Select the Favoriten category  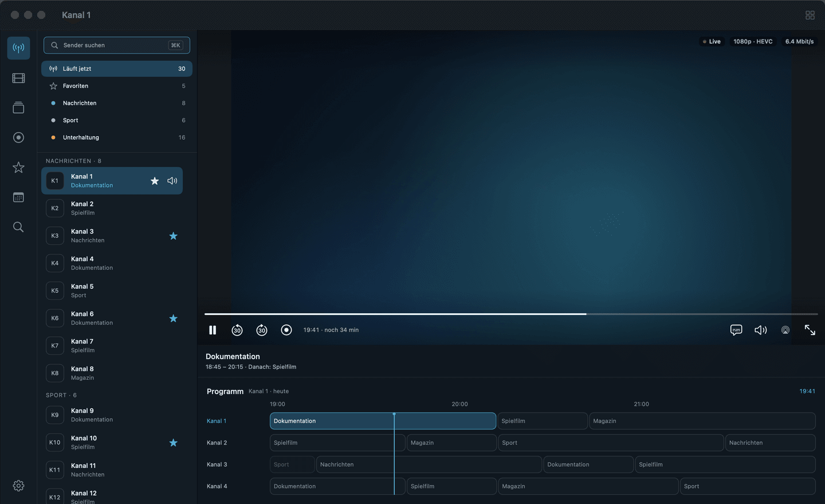(x=117, y=86)
